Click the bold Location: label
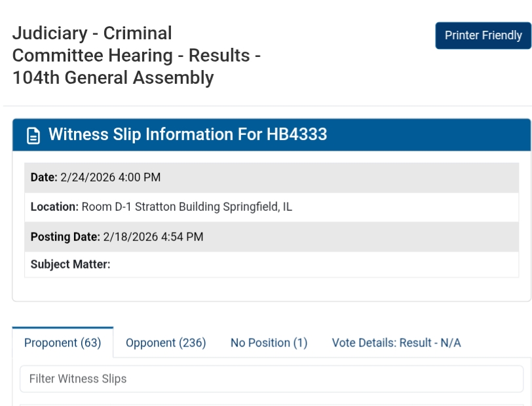Viewport: 532px width, 406px height. coord(54,207)
